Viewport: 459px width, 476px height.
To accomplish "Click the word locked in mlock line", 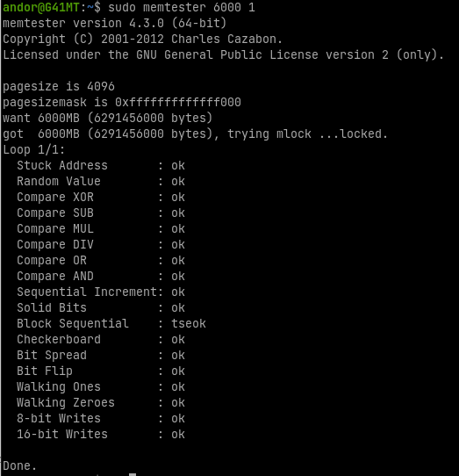I will point(363,133).
